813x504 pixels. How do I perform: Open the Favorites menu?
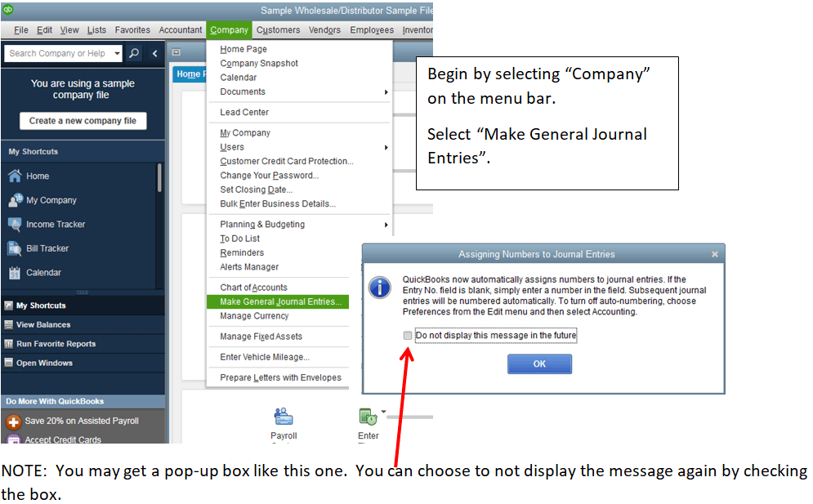132,30
